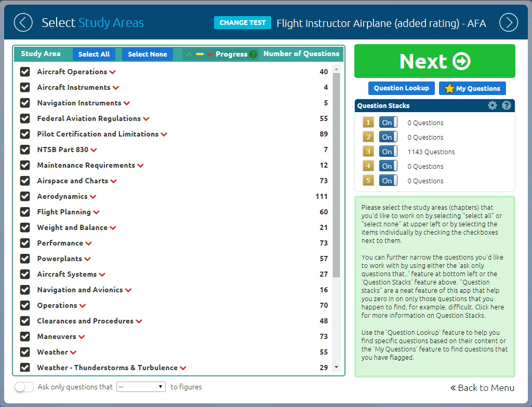The height and width of the screenshot is (407, 532).
Task: Click the star icon on My Questions
Action: point(449,89)
